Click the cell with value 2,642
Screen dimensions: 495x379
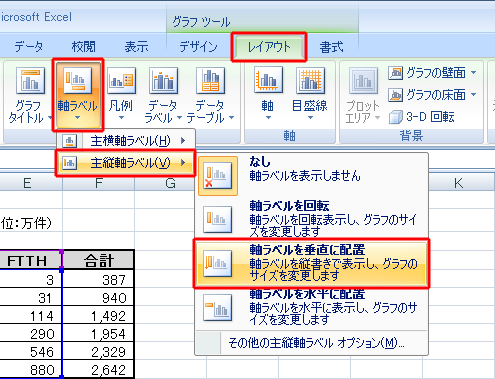pyautogui.click(x=99, y=369)
